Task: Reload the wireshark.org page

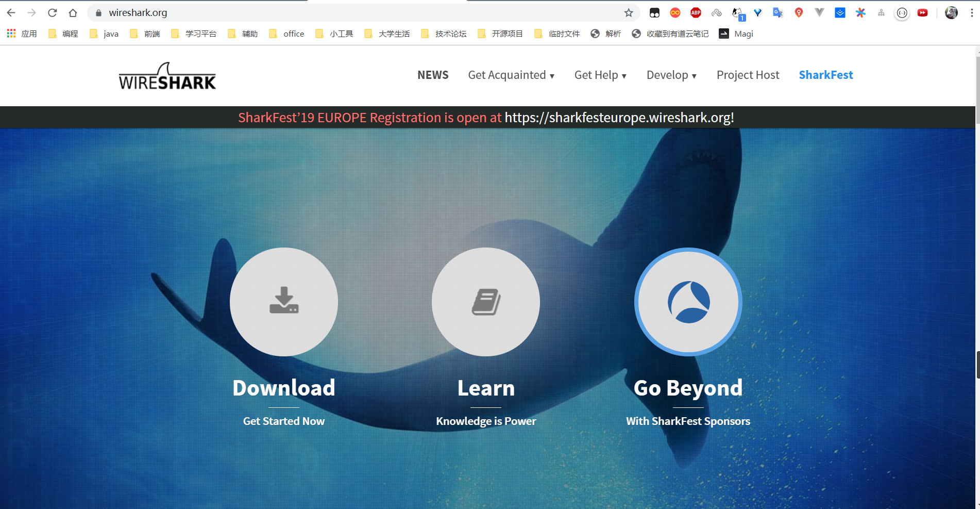Action: point(53,13)
